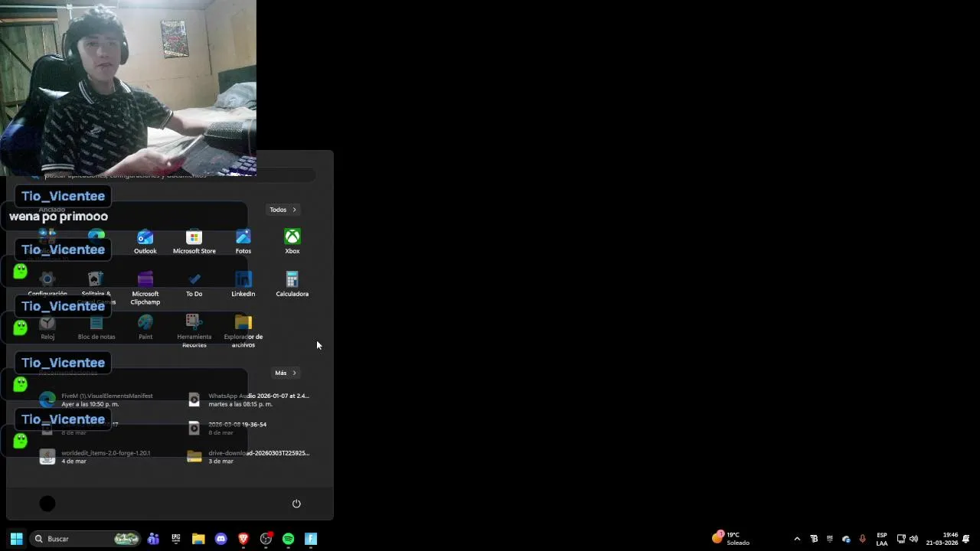
Task: Show all apps with Todos button
Action: pos(283,210)
